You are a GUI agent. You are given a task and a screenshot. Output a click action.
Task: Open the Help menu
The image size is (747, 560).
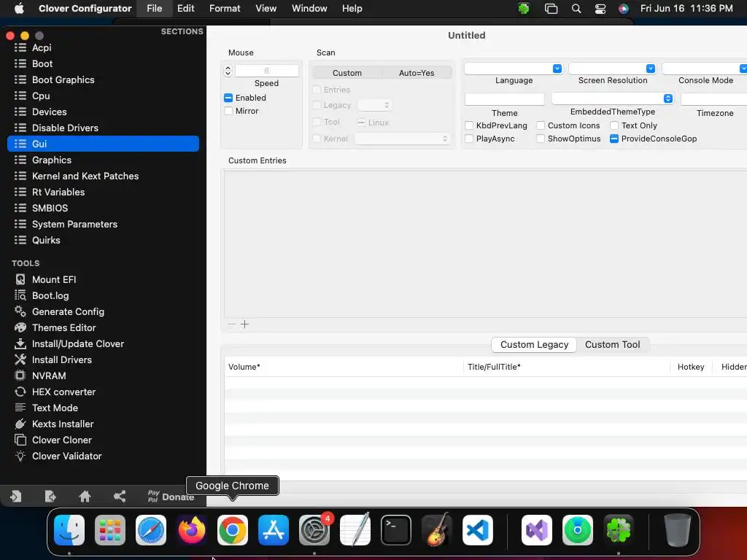pos(352,9)
